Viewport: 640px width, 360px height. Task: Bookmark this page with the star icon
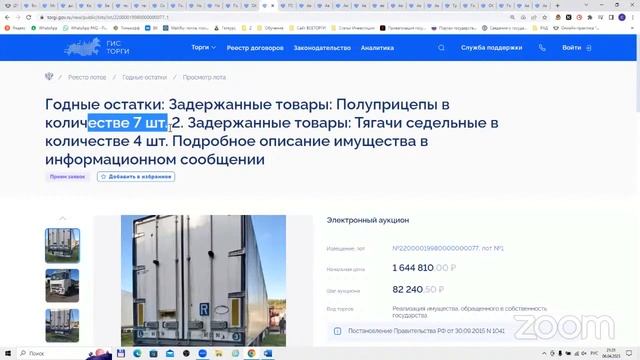pos(544,18)
